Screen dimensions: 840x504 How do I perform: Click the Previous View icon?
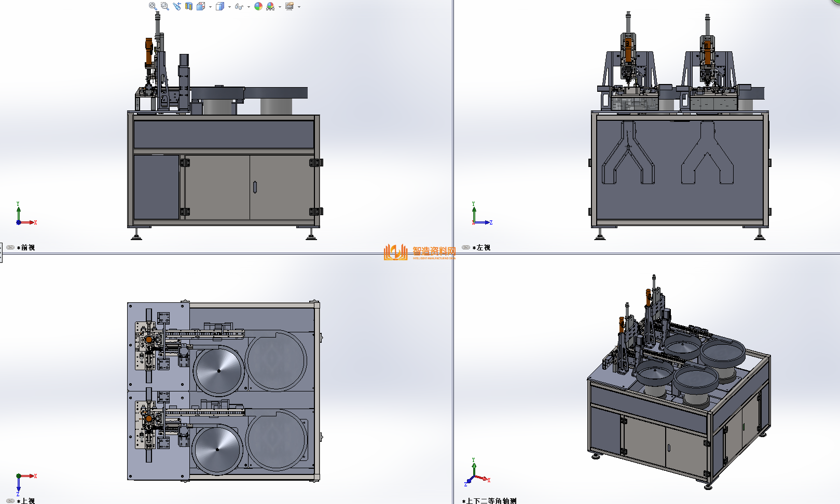point(177,6)
